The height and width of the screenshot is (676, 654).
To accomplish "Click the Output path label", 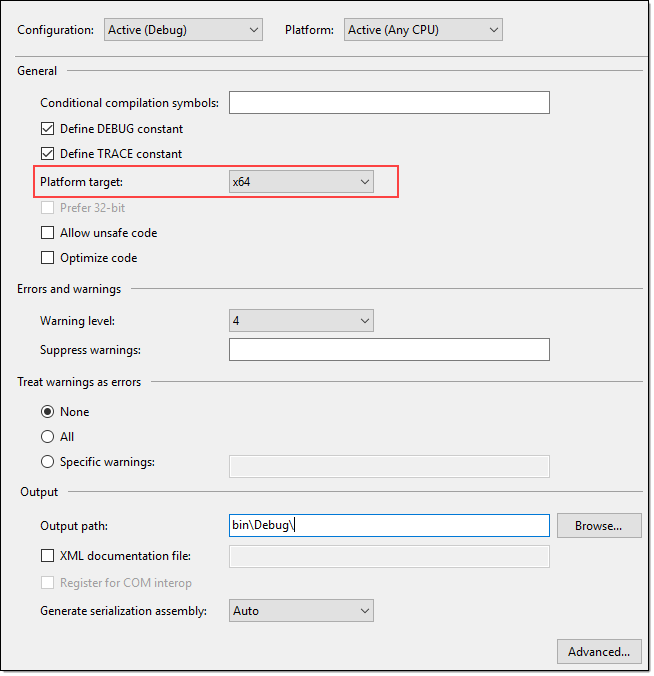I will coord(73,526).
